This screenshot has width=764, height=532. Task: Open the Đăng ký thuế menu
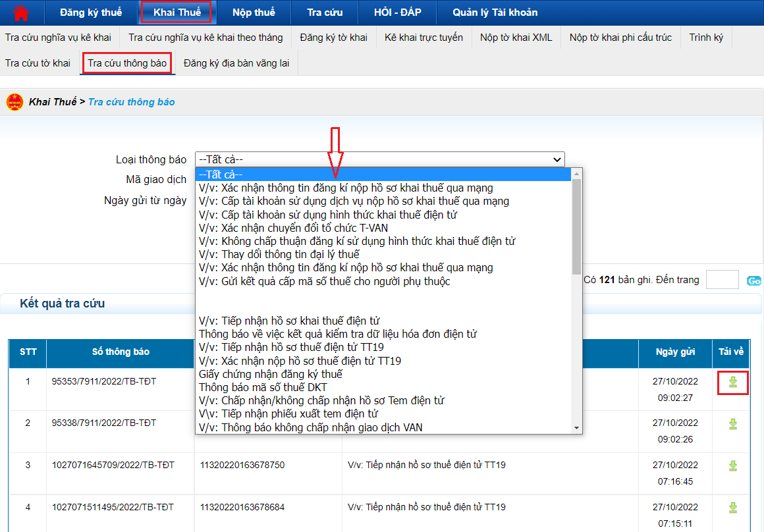[91, 13]
